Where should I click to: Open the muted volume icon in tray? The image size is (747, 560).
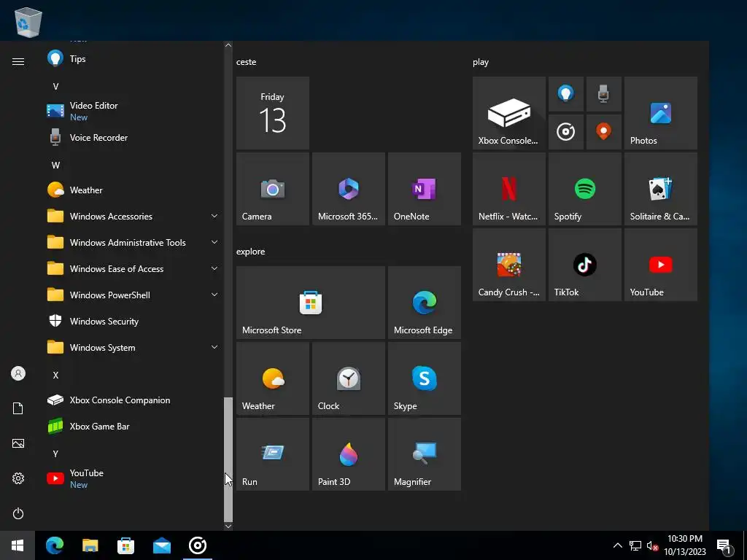click(x=652, y=545)
